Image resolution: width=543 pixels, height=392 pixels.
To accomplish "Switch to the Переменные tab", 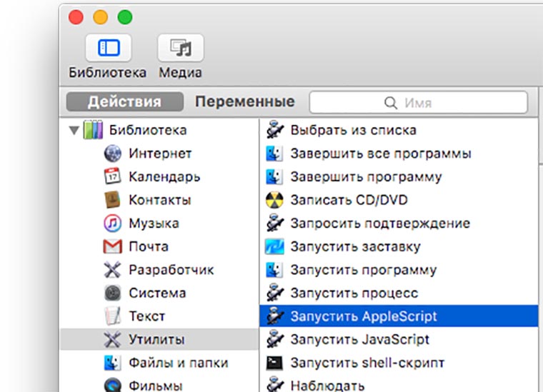I will tap(245, 101).
